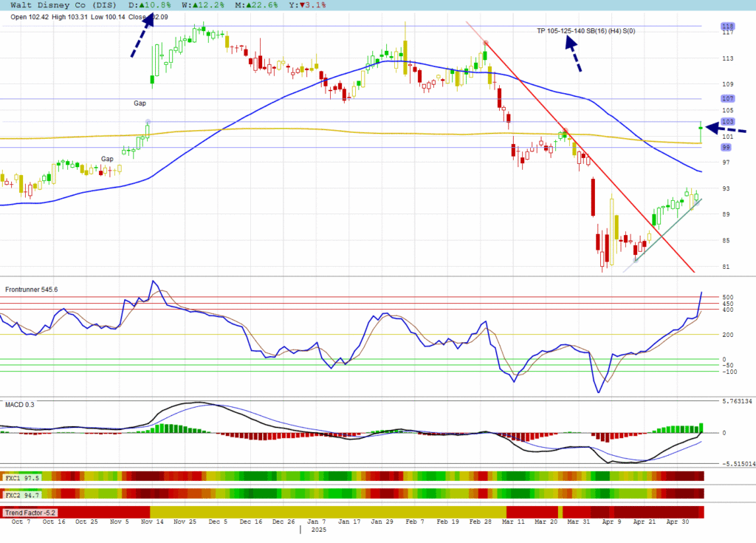756x543 pixels.
Task: Click the Nov 14 date label
Action: tap(152, 522)
